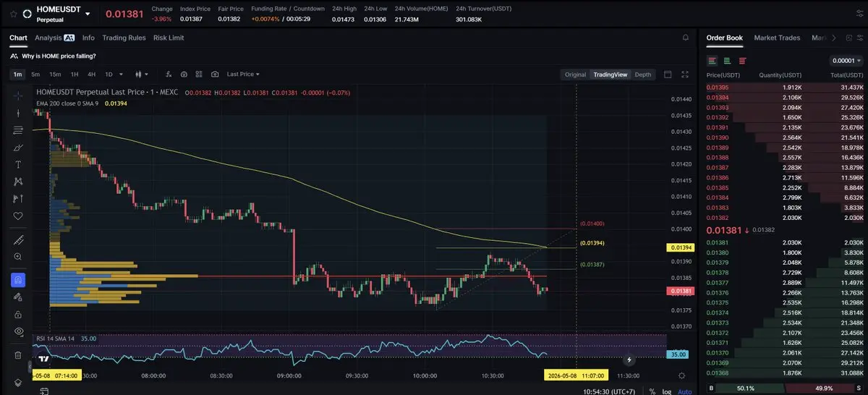868x395 pixels.
Task: Click the heart favorites icon in sidebar
Action: click(18, 216)
